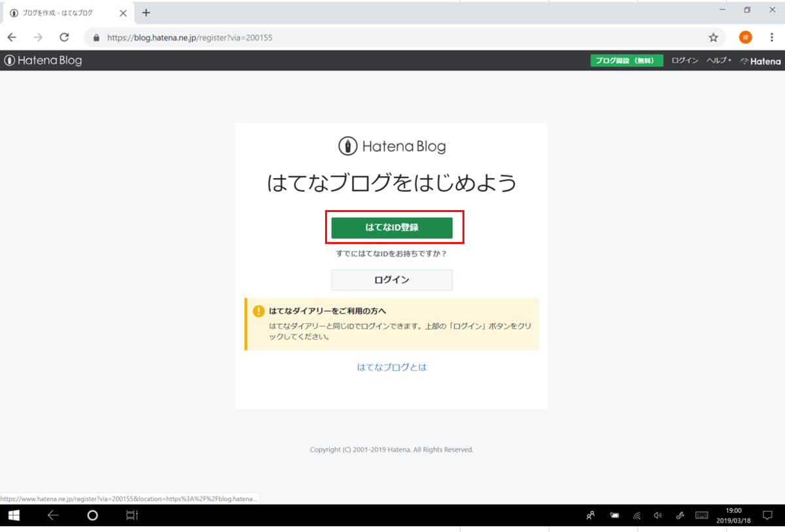This screenshot has height=532, width=785.
Task: Click ログイン in the top header
Action: point(685,60)
